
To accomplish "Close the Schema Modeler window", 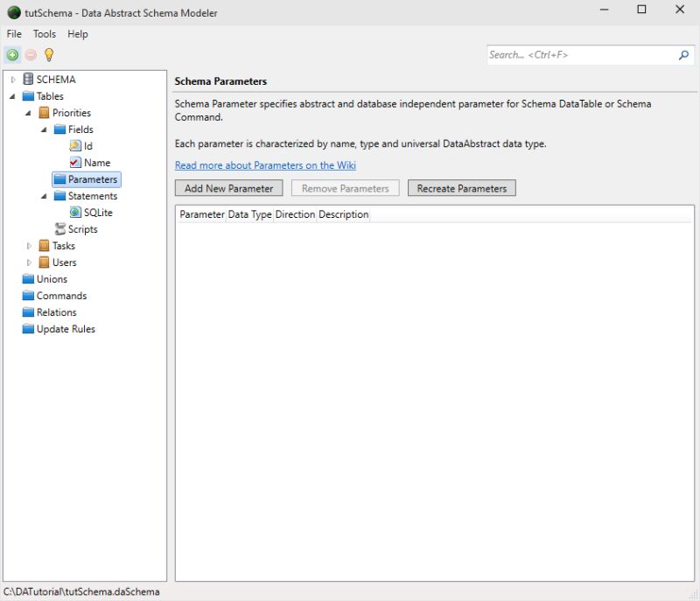I will [680, 10].
